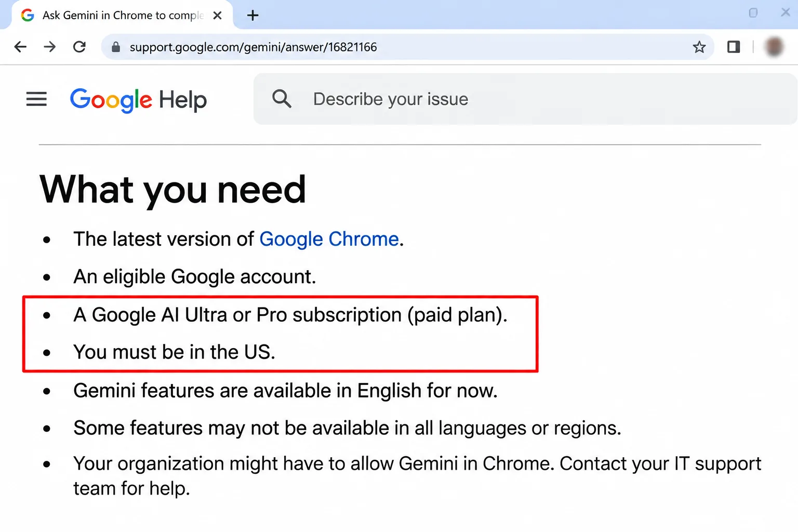Open the side panel icon
This screenshot has height=532, width=798.
click(734, 47)
